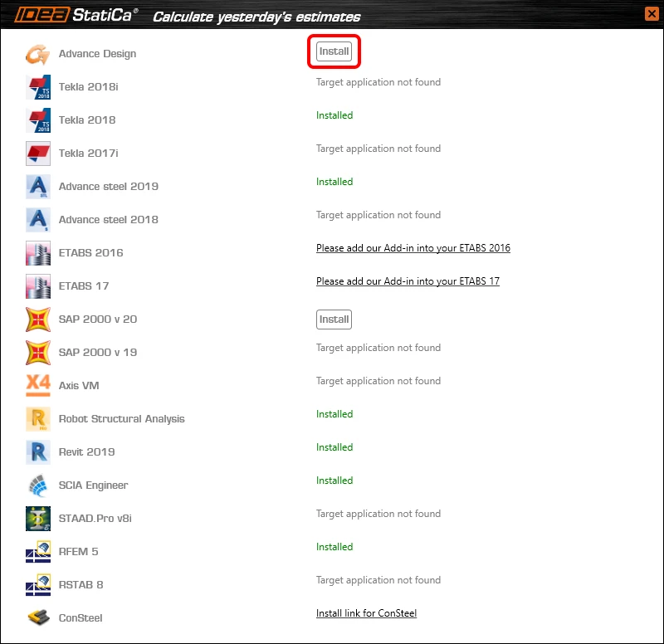This screenshot has width=664, height=644.
Task: Click the Robot Structural Analysis icon
Action: [37, 419]
